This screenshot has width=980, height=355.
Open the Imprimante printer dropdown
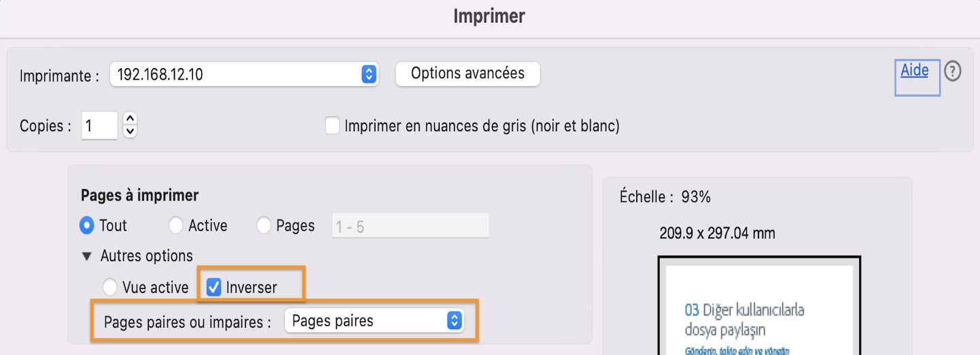pyautogui.click(x=243, y=74)
